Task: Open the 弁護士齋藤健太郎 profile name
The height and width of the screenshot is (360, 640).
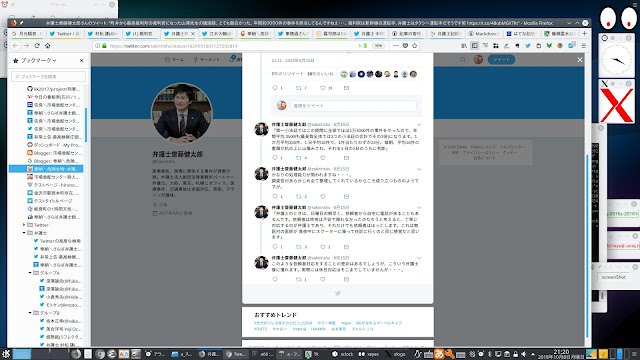Action: [x=177, y=154]
